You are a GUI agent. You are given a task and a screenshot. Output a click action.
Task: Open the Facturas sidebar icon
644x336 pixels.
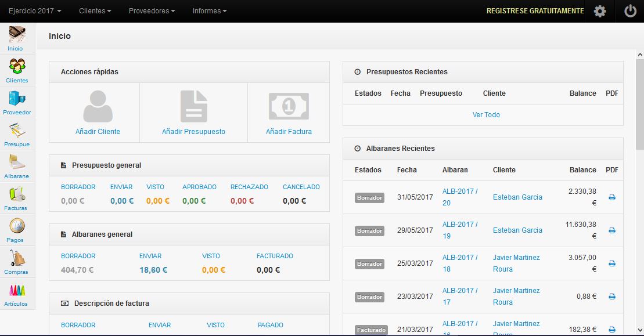click(17, 194)
